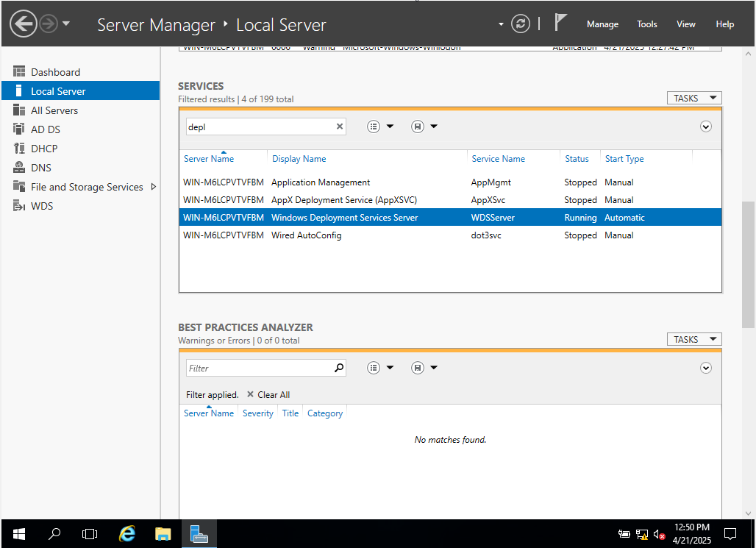This screenshot has height=548, width=756.
Task: Clear the 'depl' services filter text
Action: pos(340,127)
